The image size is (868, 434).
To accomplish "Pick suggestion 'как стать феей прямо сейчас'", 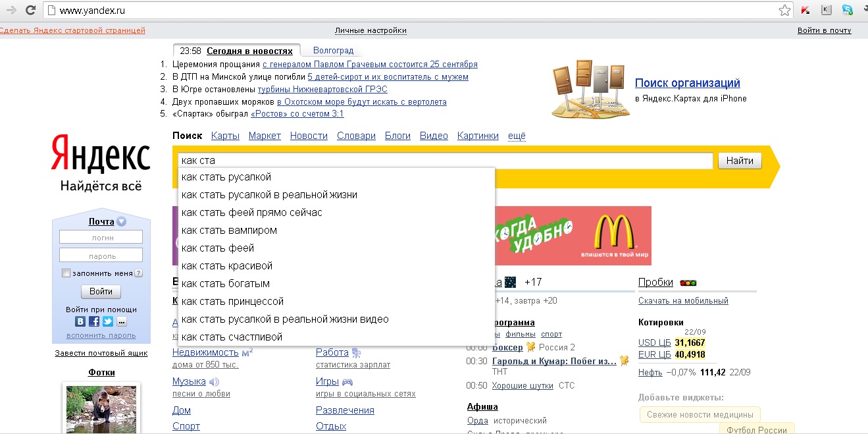I will (336, 213).
